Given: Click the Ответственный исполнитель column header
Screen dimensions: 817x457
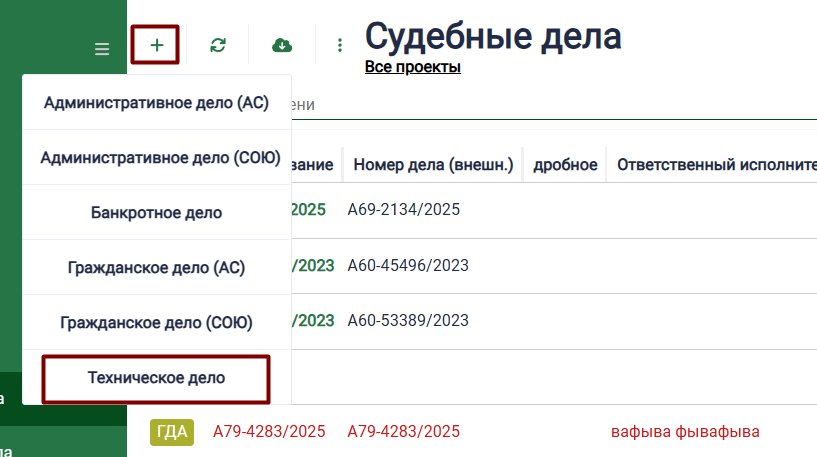Looking at the screenshot, I should click(x=716, y=165).
